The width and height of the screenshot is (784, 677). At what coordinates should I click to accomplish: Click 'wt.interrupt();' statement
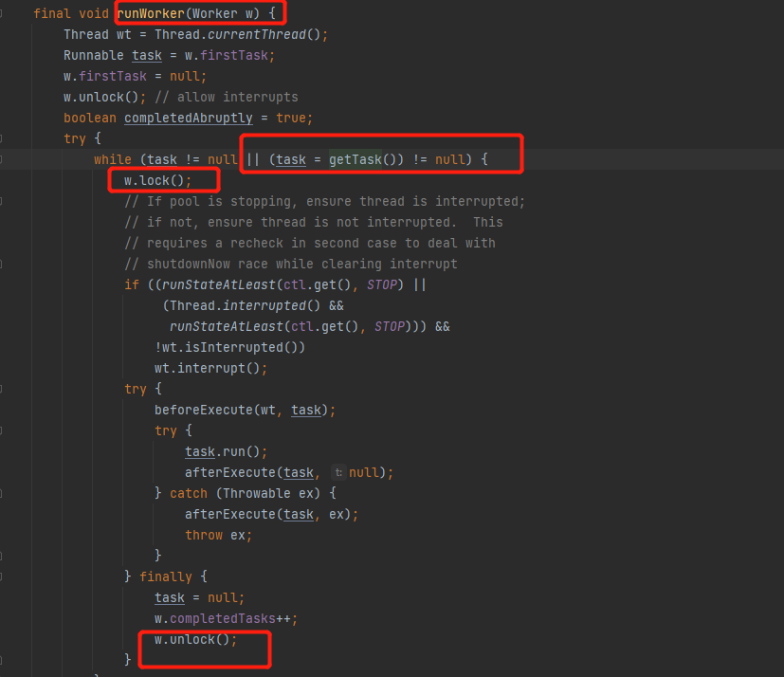point(211,369)
